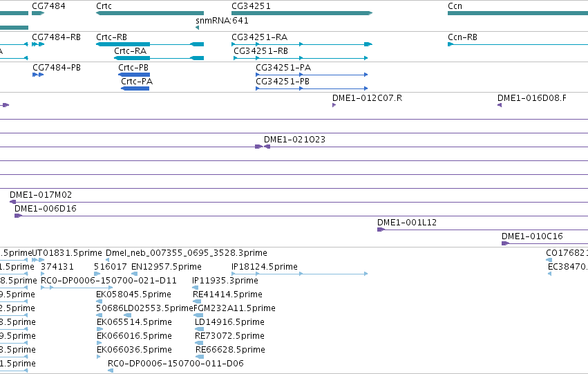Screen dimensions: 588x374
Task: Select protein CG34251-PB
Action: click(x=312, y=88)
